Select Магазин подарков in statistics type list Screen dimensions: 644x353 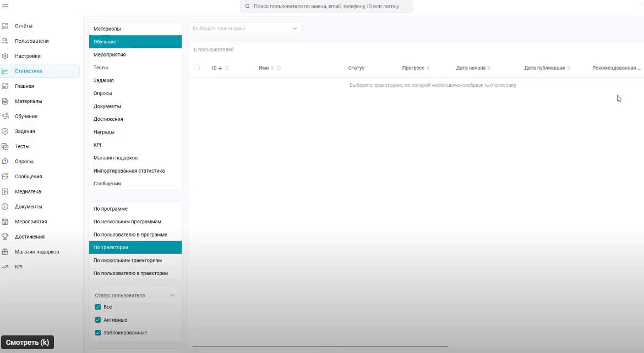point(135,158)
